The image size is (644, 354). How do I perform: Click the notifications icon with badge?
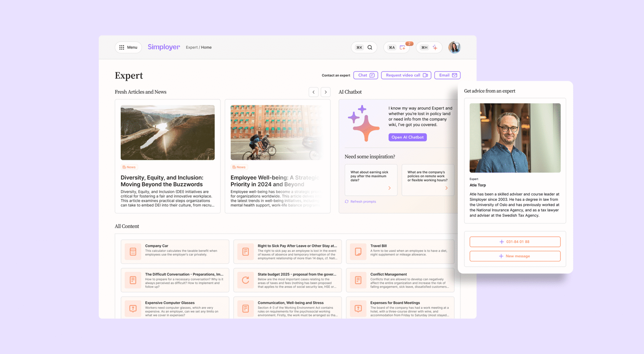pos(402,47)
